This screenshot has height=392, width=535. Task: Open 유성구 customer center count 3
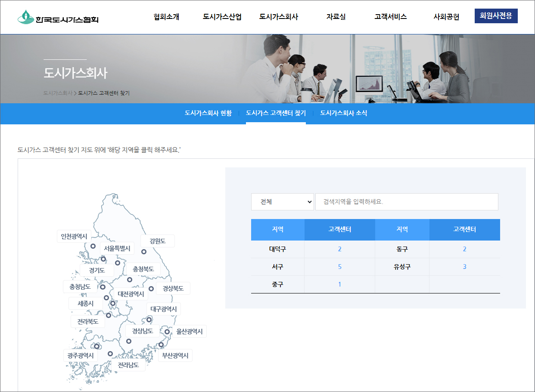pos(464,267)
